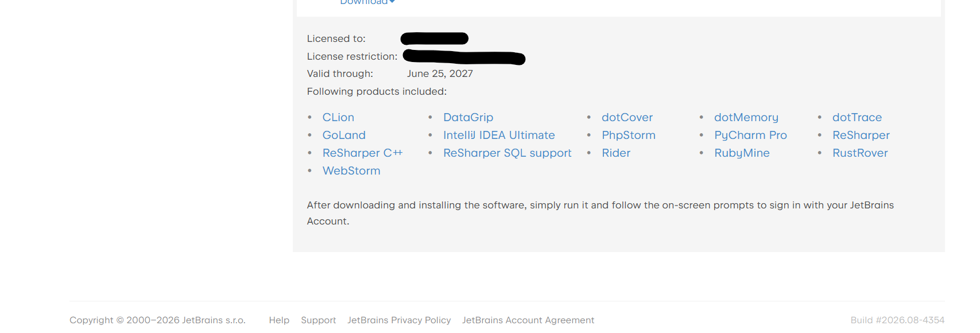
Task: Open the RubyMine product link
Action: [x=742, y=153]
